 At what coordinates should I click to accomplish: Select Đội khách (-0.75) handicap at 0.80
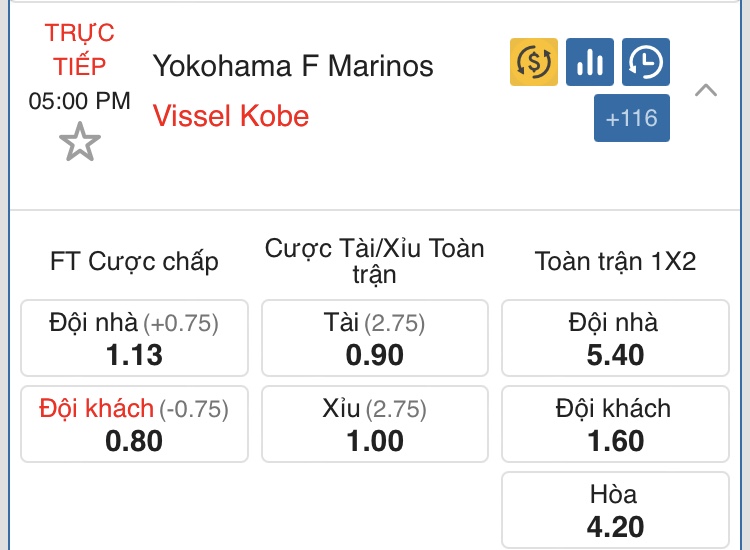coord(134,424)
